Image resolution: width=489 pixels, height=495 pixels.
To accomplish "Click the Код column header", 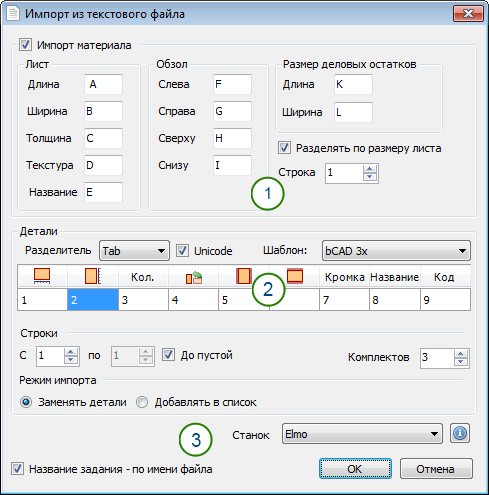I will (445, 277).
